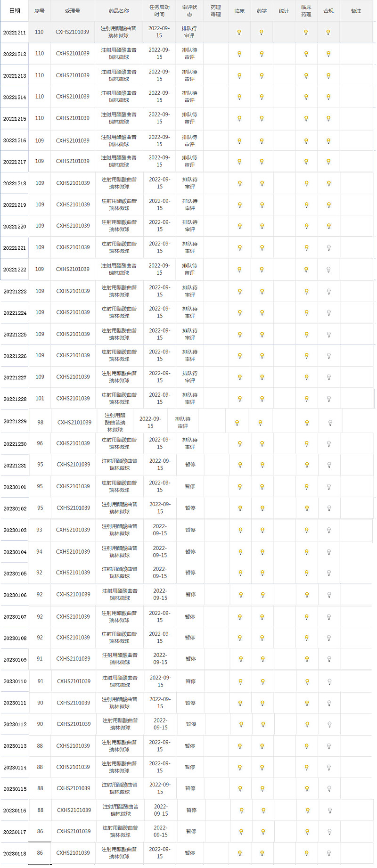The height and width of the screenshot is (868, 377).
Task: Open CXHS2101039 link in row 20221229
Action: point(74,422)
